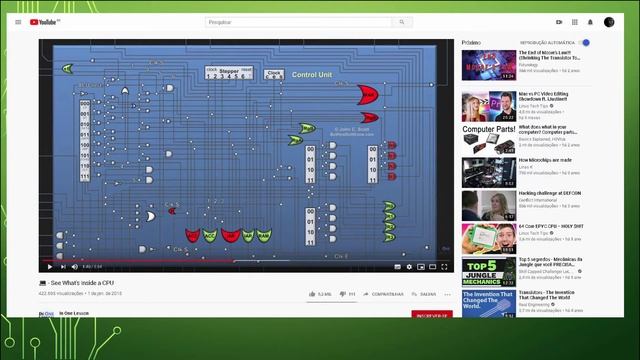
Task: Skip to the next video in player
Action: pos(63,267)
